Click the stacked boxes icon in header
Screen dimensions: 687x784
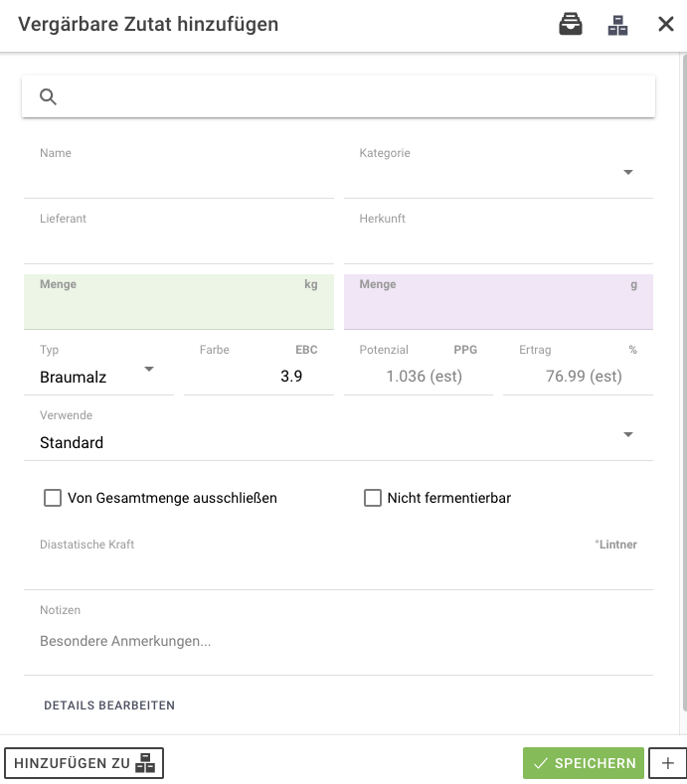(x=618, y=25)
